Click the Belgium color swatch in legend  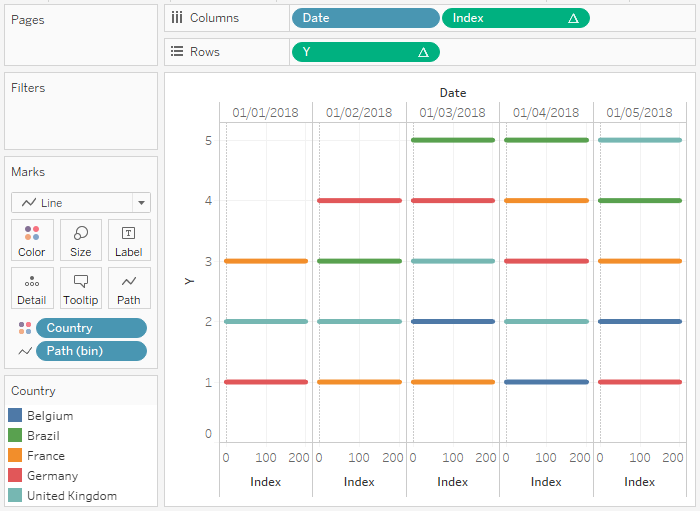pyautogui.click(x=15, y=415)
